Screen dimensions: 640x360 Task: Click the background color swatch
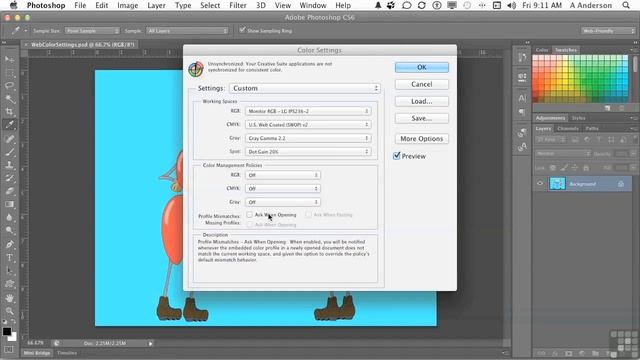13,338
